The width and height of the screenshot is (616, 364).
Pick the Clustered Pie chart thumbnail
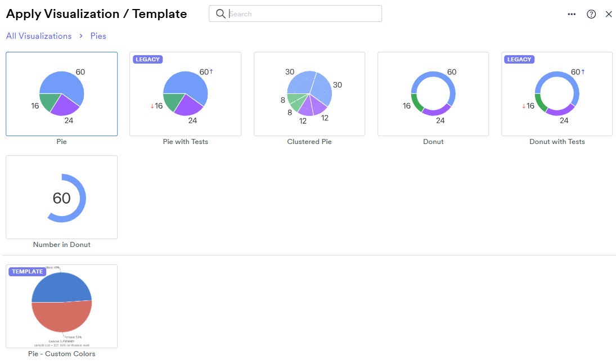[x=309, y=94]
